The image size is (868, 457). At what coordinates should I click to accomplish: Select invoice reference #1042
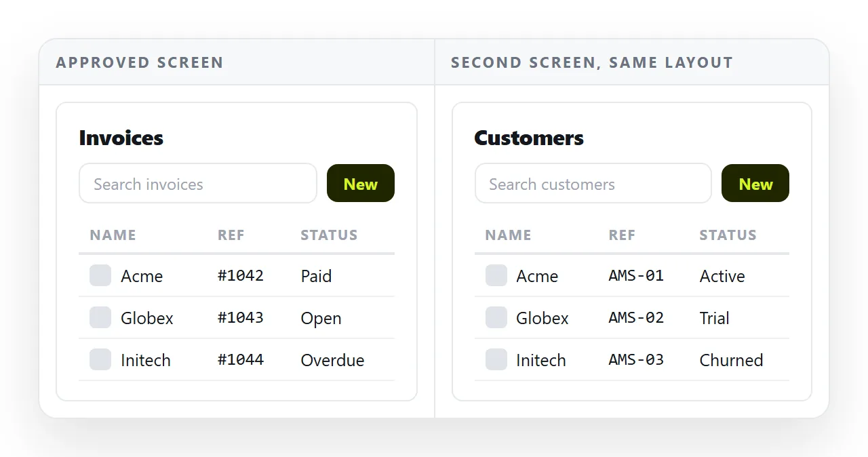coord(241,276)
